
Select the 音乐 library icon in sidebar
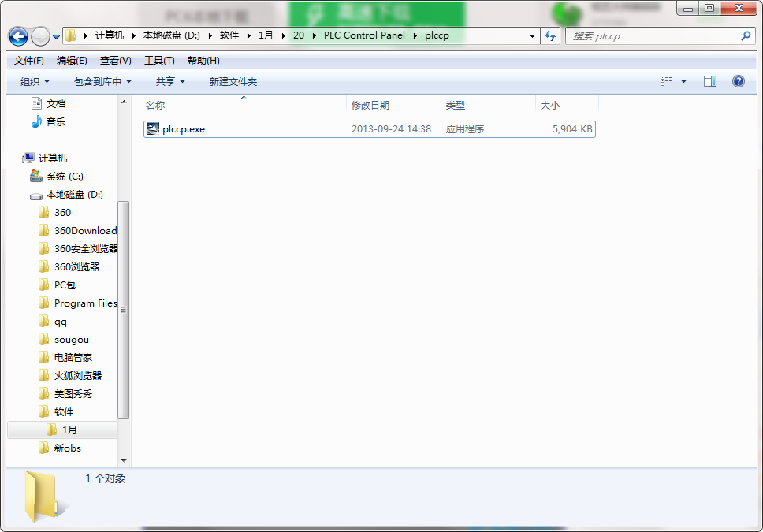(x=36, y=122)
